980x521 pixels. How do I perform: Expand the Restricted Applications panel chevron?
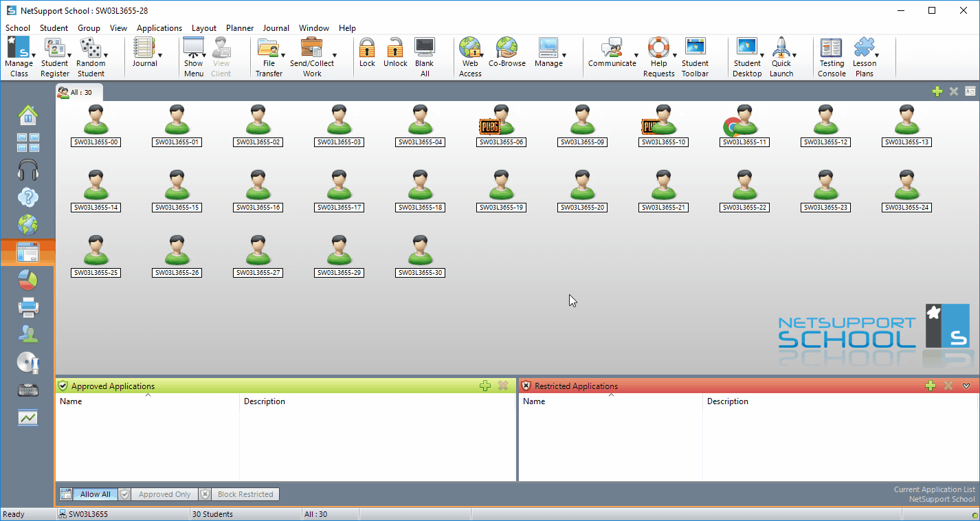pyautogui.click(x=966, y=386)
